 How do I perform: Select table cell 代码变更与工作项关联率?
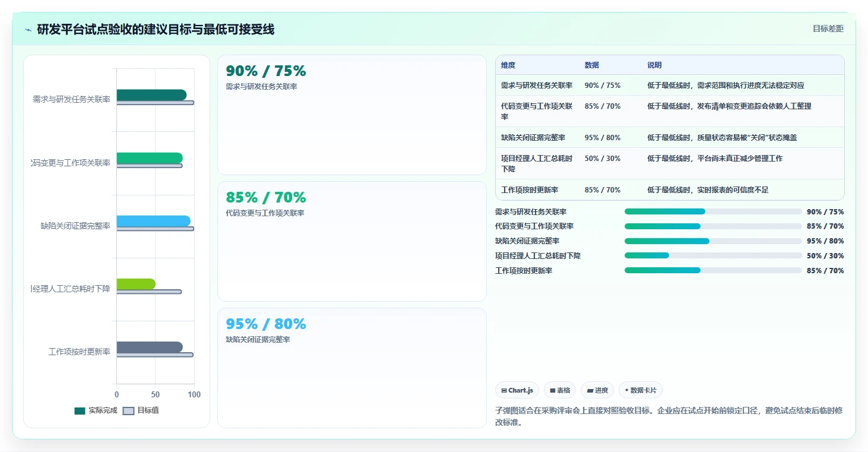tap(537, 111)
